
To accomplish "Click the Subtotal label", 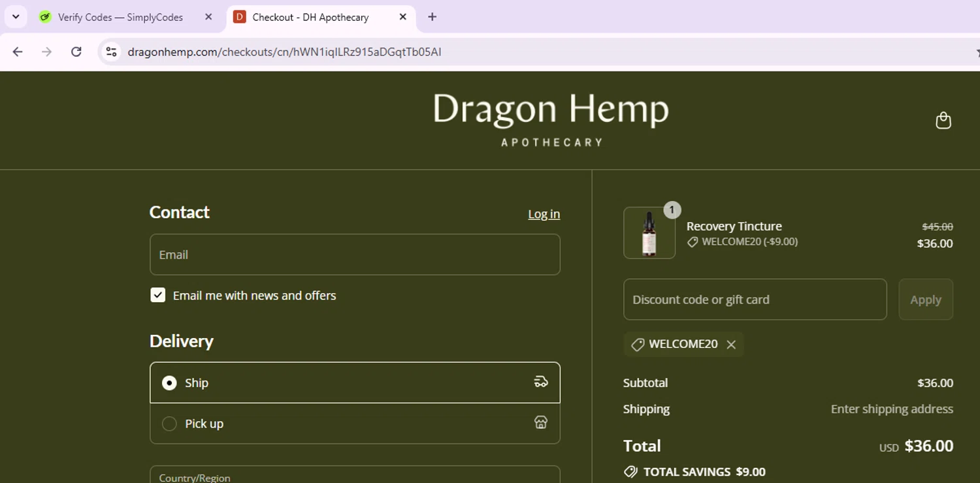I will pos(645,383).
